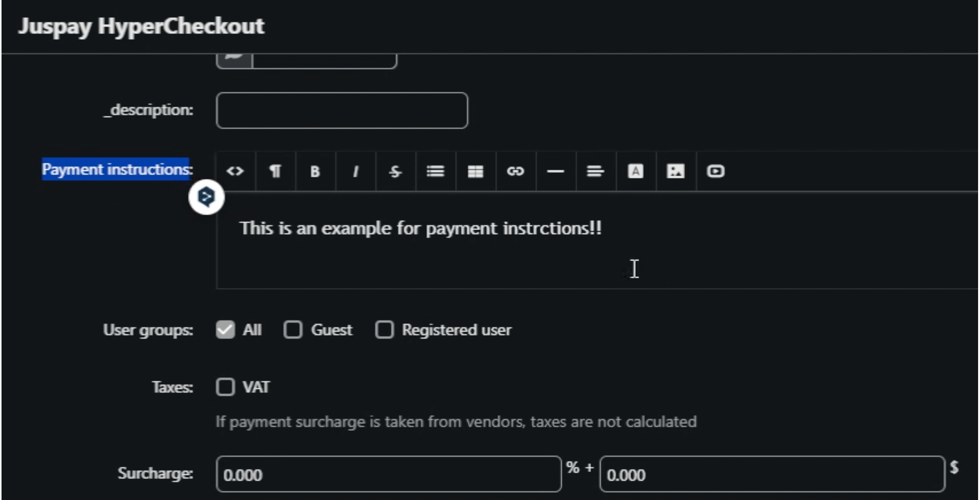Uncheck the All user group
980x500 pixels.
[225, 330]
